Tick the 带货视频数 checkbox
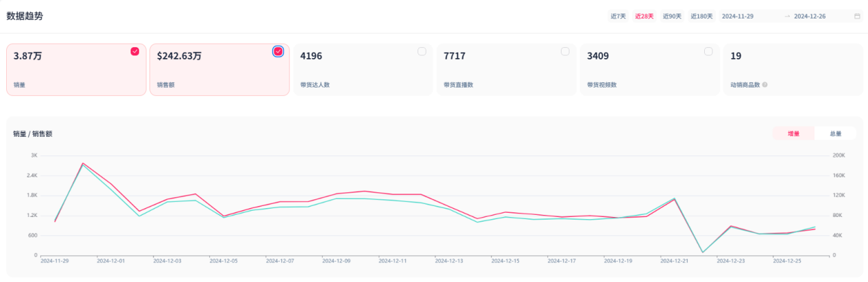The width and height of the screenshot is (868, 282). tap(708, 51)
